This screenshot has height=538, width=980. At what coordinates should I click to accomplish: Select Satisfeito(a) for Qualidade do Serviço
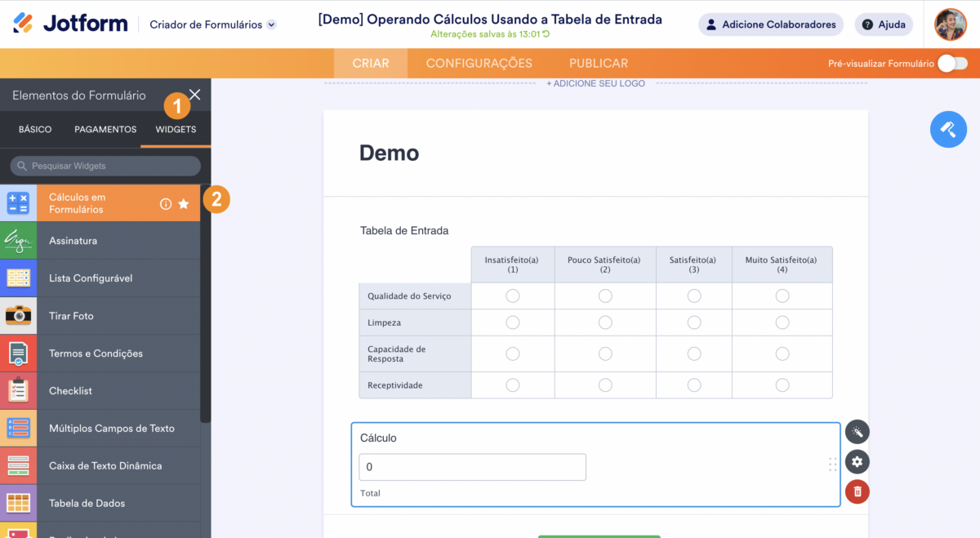click(694, 296)
